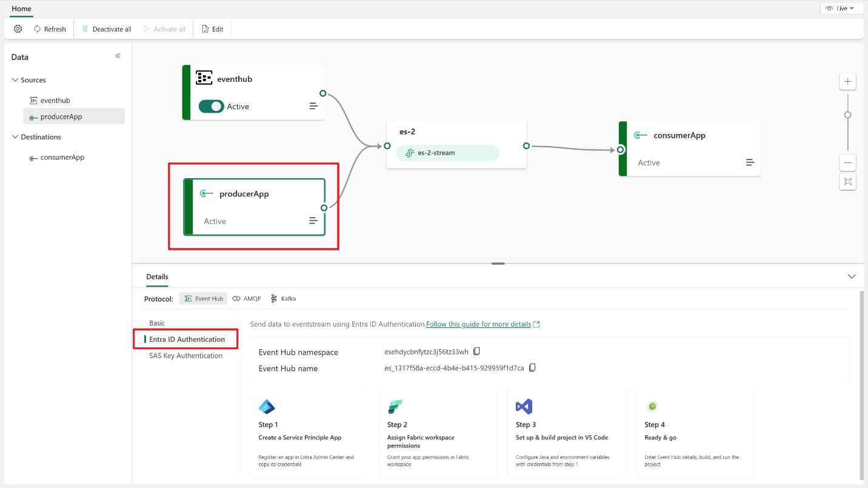This screenshot has width=868, height=488.
Task: Collapse the Sources tree group
Action: 15,80
